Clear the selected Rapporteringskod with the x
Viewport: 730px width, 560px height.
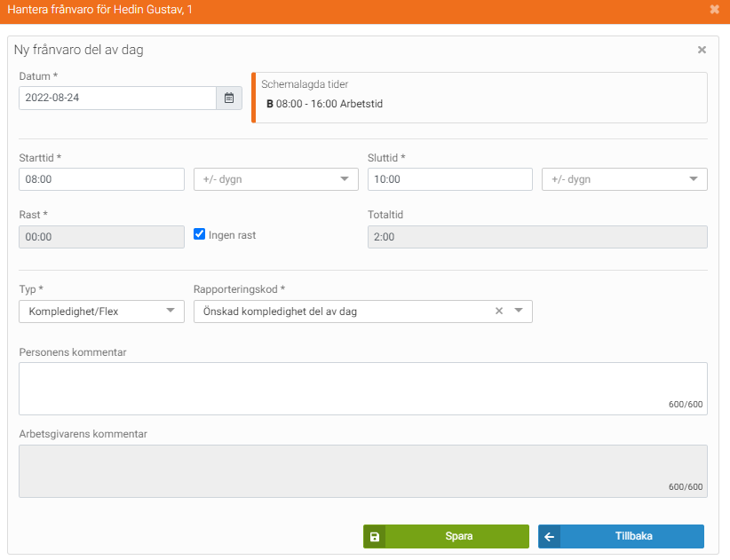coord(499,312)
